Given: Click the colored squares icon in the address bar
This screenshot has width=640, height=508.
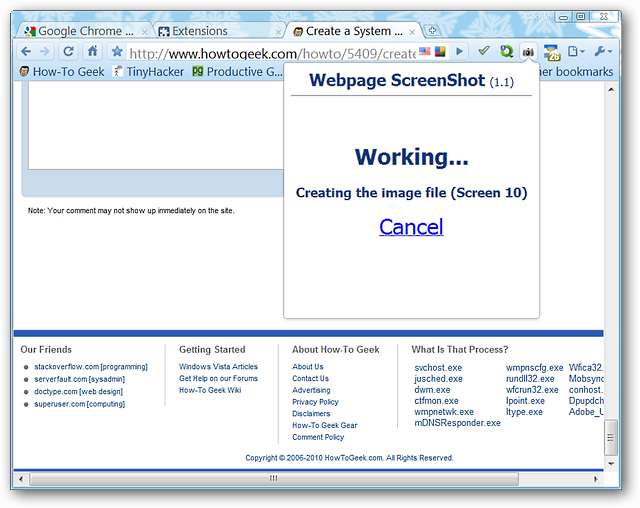Looking at the screenshot, I should (x=440, y=51).
